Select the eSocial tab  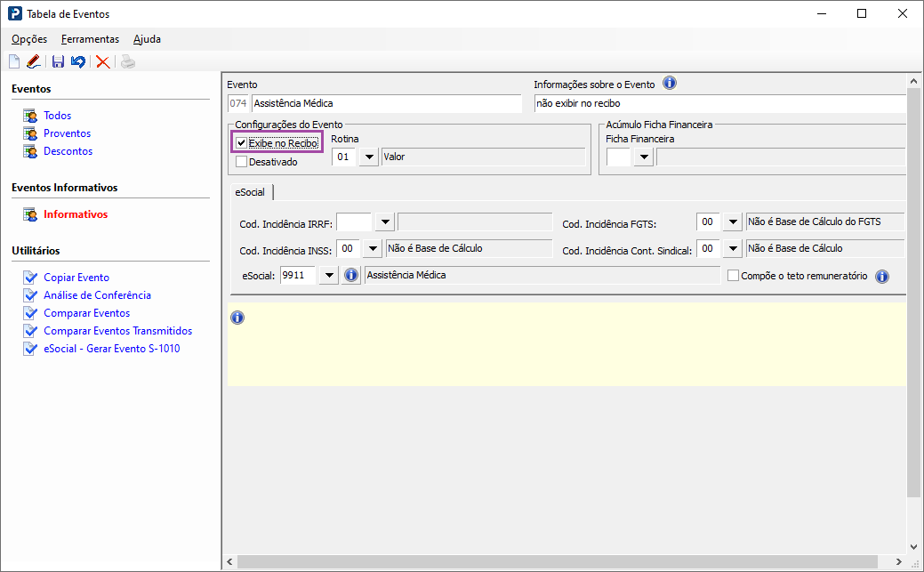tap(250, 192)
